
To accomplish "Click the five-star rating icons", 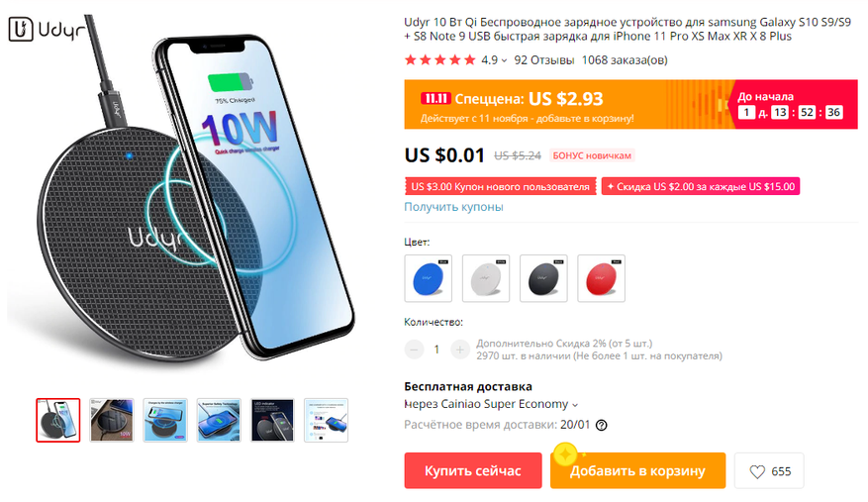I will click(x=440, y=59).
